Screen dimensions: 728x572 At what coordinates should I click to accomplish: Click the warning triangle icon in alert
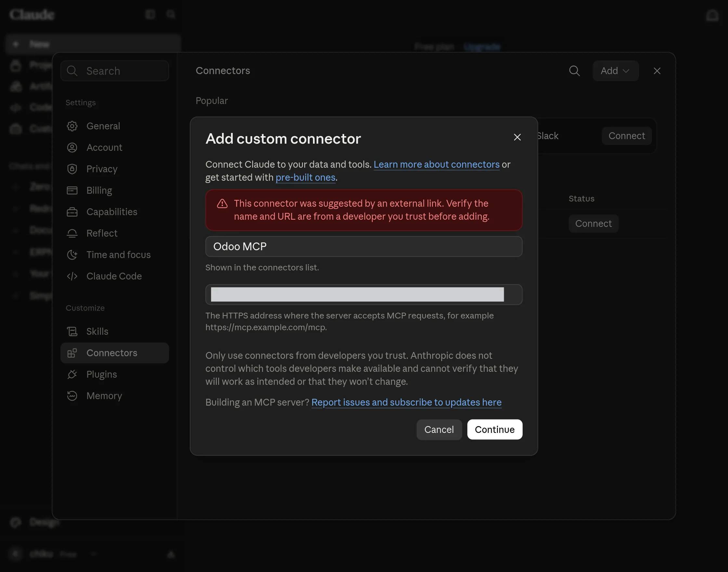tap(222, 203)
